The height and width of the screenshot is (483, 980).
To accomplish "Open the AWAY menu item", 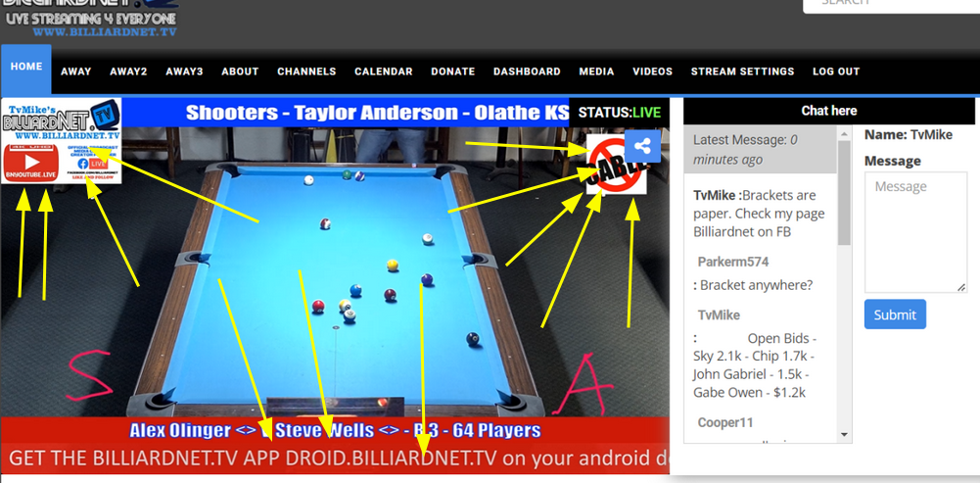I will coord(76,72).
